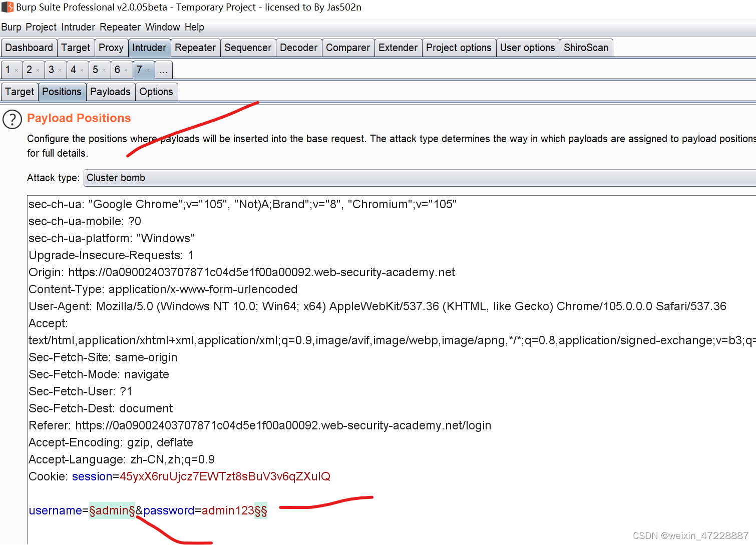756x545 pixels.
Task: Open the Intruder Target sub-tab
Action: click(x=20, y=92)
